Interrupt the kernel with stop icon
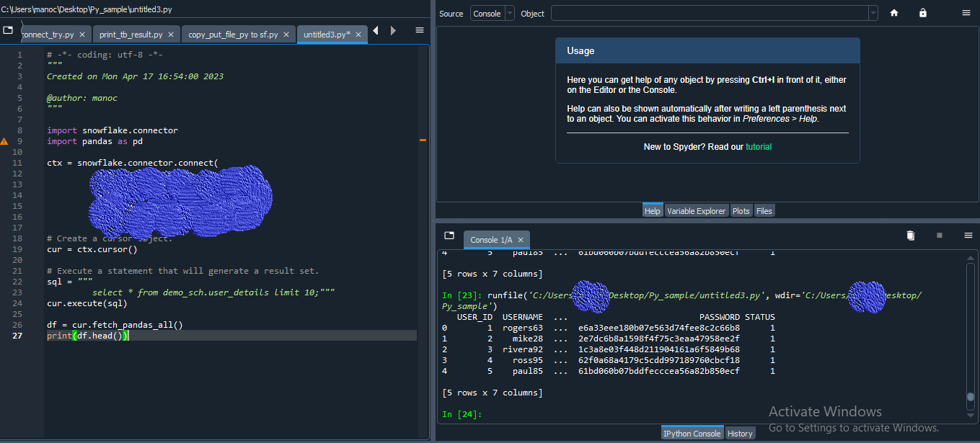This screenshot has width=980, height=443. coord(940,235)
